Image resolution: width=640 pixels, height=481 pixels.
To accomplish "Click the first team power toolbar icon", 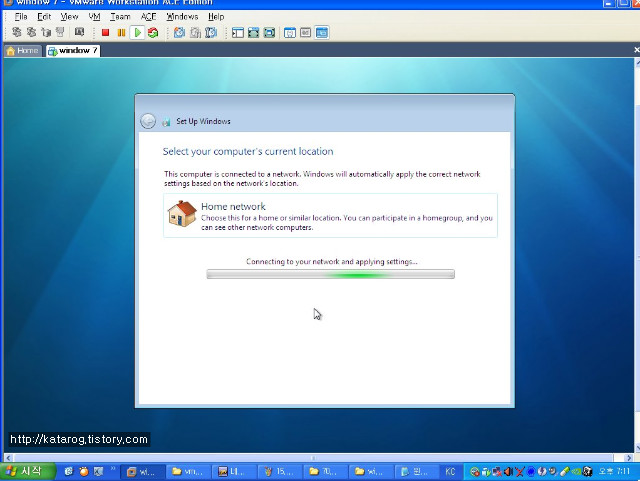I will tap(16, 32).
